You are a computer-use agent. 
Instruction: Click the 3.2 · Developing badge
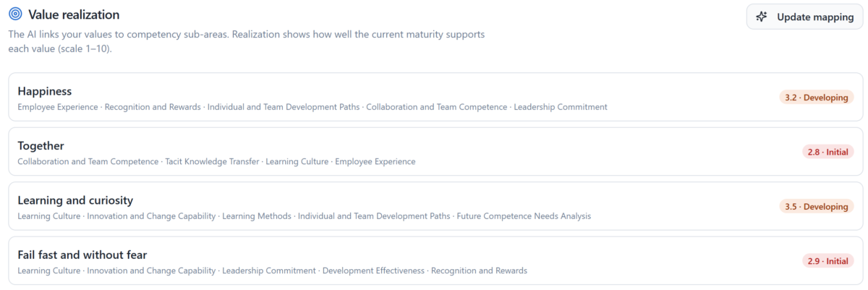tap(817, 98)
